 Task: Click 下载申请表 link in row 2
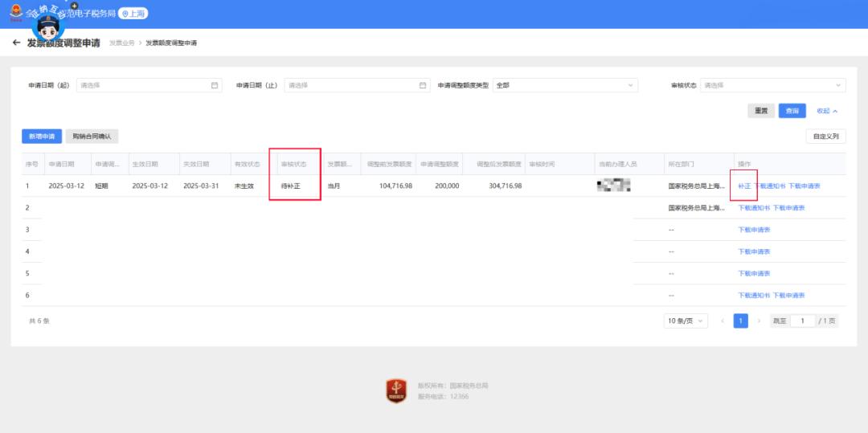click(x=789, y=208)
